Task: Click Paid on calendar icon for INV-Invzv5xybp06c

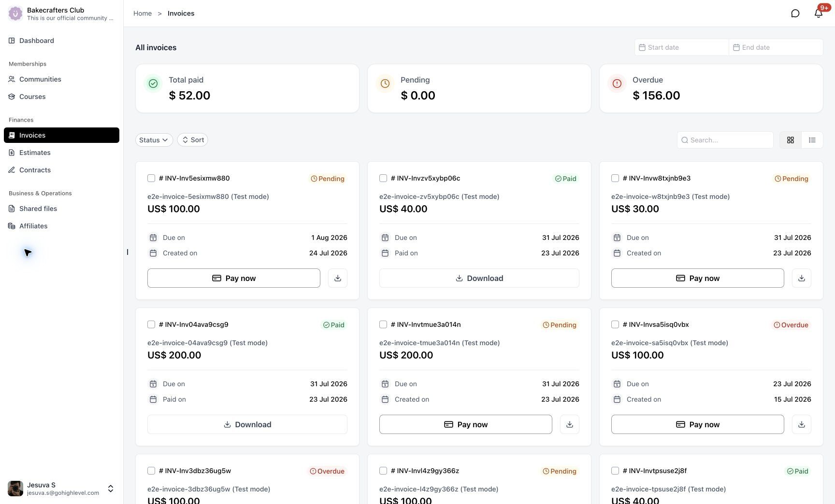Action: tap(385, 253)
